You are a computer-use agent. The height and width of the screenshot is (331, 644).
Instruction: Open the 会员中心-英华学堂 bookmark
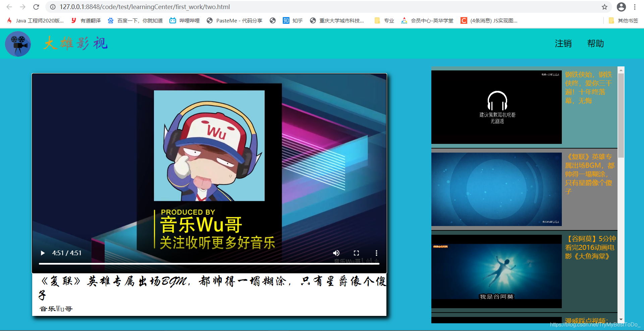coord(427,20)
